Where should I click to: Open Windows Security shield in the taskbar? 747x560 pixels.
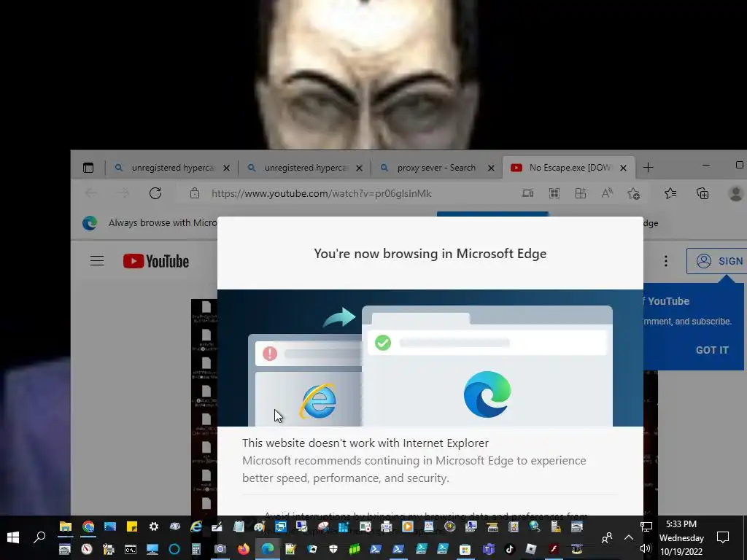333,549
